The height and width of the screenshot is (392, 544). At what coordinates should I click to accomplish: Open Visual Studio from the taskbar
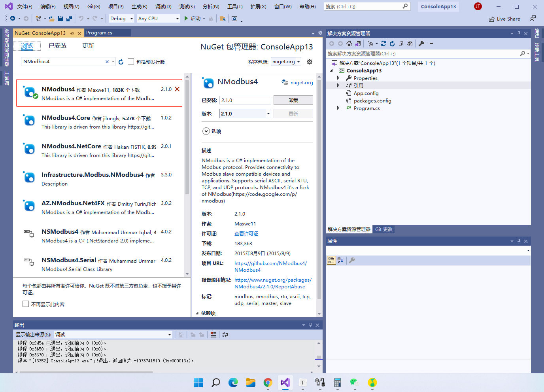(x=285, y=383)
